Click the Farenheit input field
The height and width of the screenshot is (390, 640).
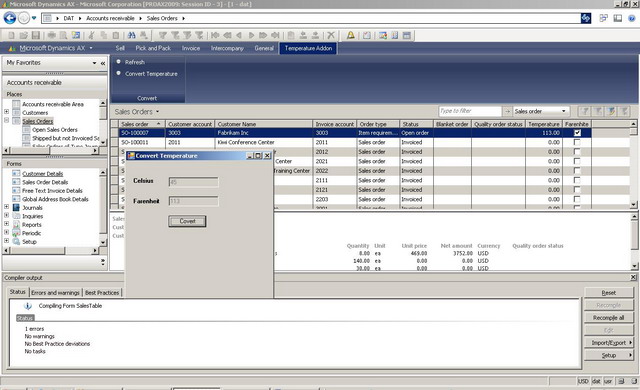[x=193, y=201]
